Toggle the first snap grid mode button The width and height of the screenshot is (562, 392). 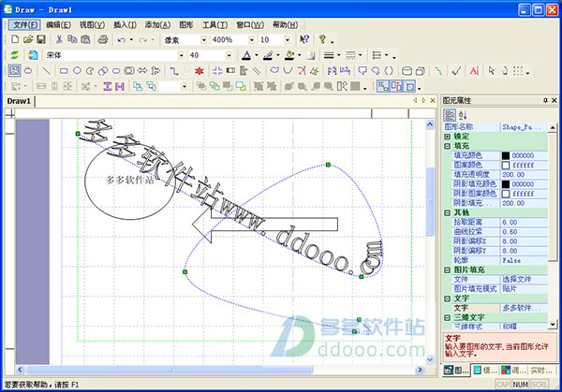click(383, 86)
